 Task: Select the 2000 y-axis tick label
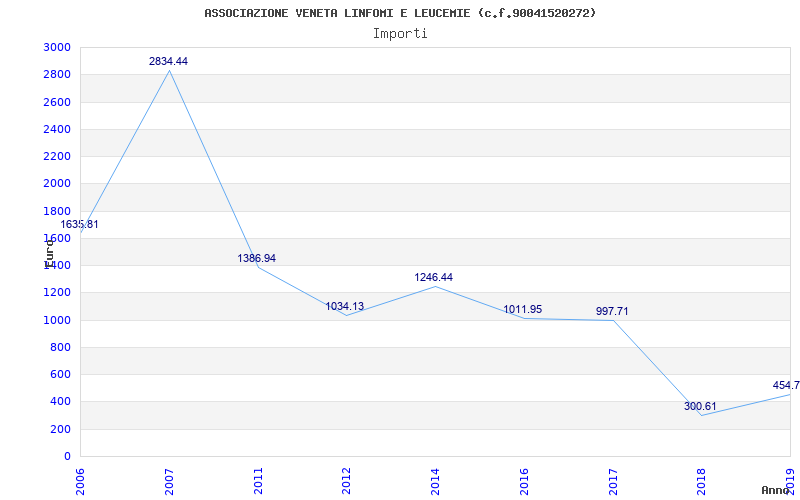point(57,184)
